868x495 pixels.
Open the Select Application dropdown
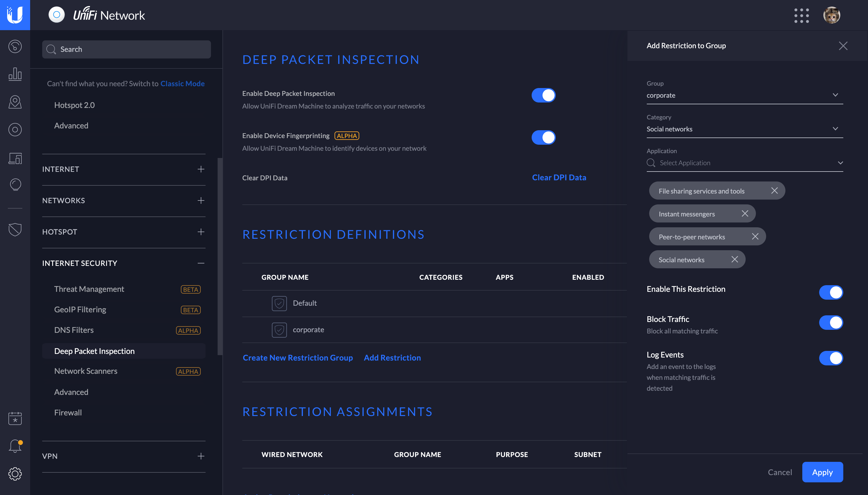coord(745,163)
